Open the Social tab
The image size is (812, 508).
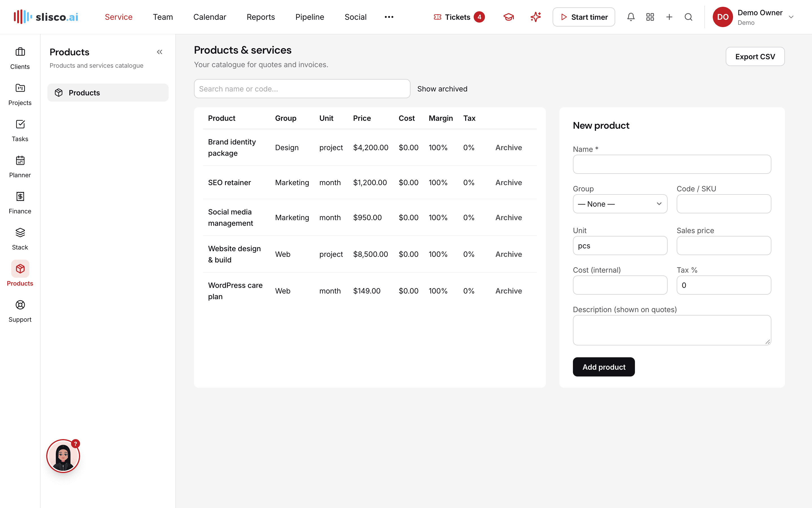point(355,17)
